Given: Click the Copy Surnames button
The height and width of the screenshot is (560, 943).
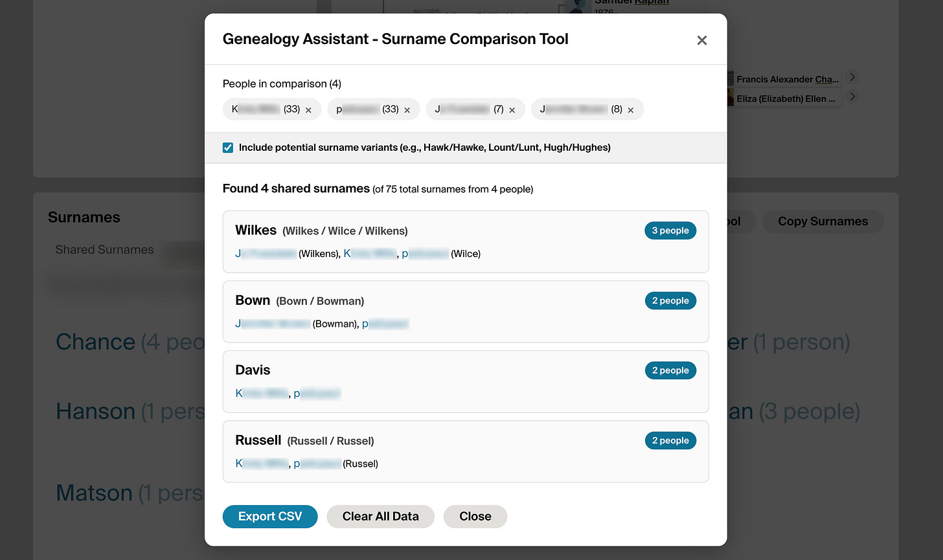Looking at the screenshot, I should point(823,221).
